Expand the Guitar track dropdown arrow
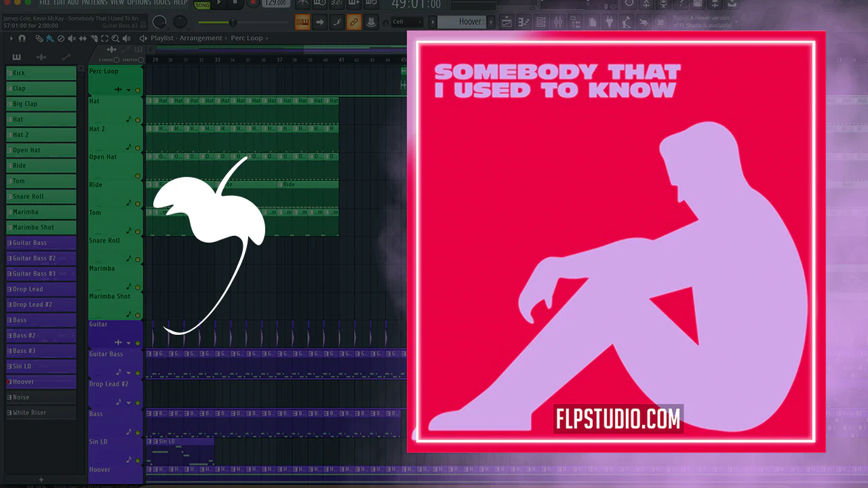The width and height of the screenshot is (868, 488). pyautogui.click(x=128, y=343)
